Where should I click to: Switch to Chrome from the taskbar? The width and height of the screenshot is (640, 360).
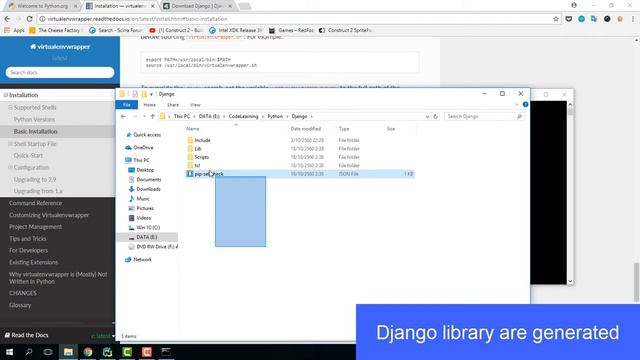click(88, 352)
